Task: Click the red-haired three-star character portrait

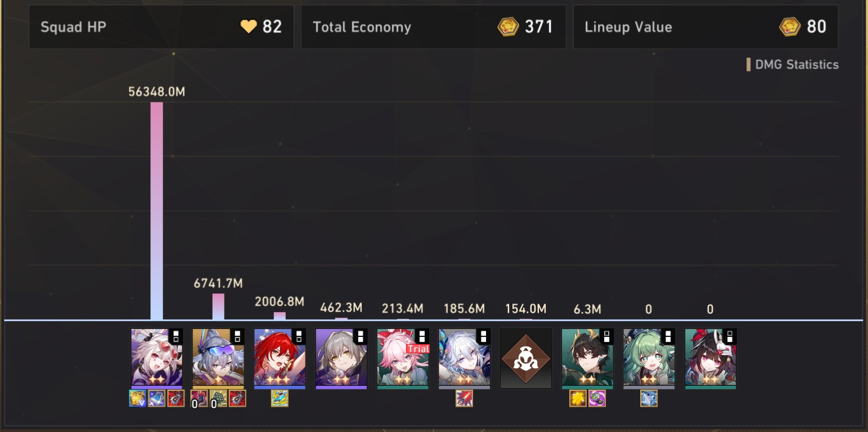Action: (x=280, y=358)
